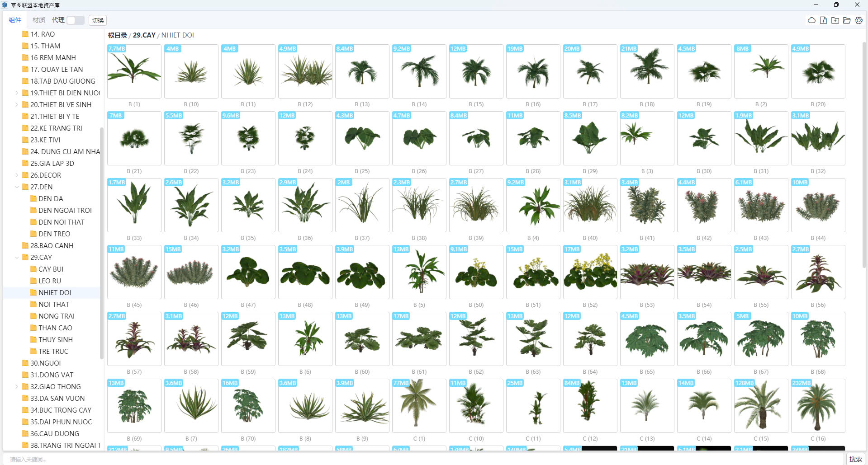The width and height of the screenshot is (868, 465).
Task: Select the 组件 components tab
Action: (15, 20)
